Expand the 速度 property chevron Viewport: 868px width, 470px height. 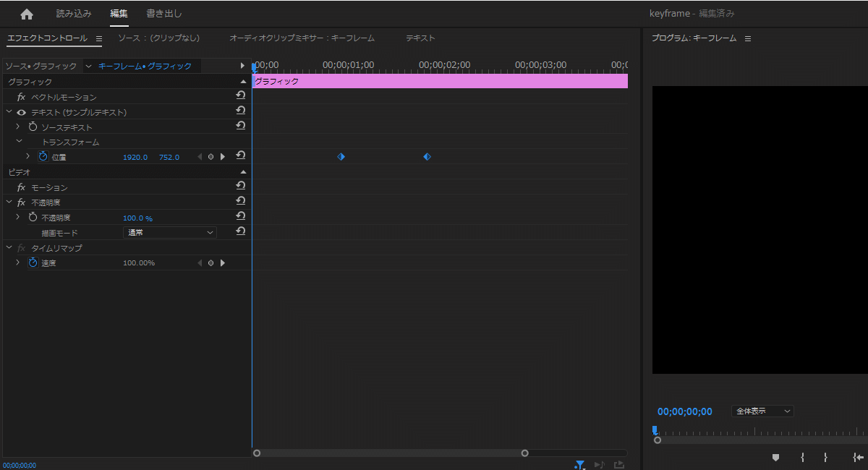pos(18,262)
